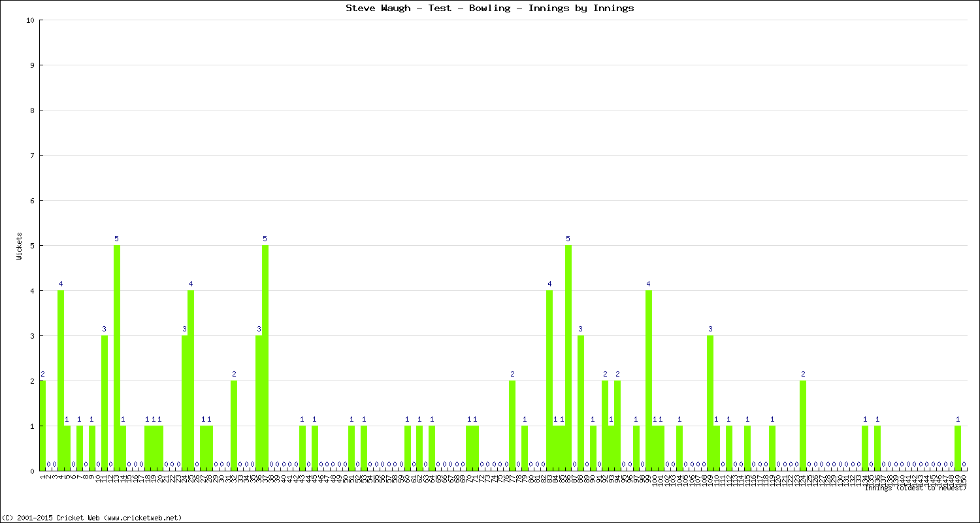This screenshot has height=523, width=980.
Task: Select the bar for innings 53
Action: point(364,448)
